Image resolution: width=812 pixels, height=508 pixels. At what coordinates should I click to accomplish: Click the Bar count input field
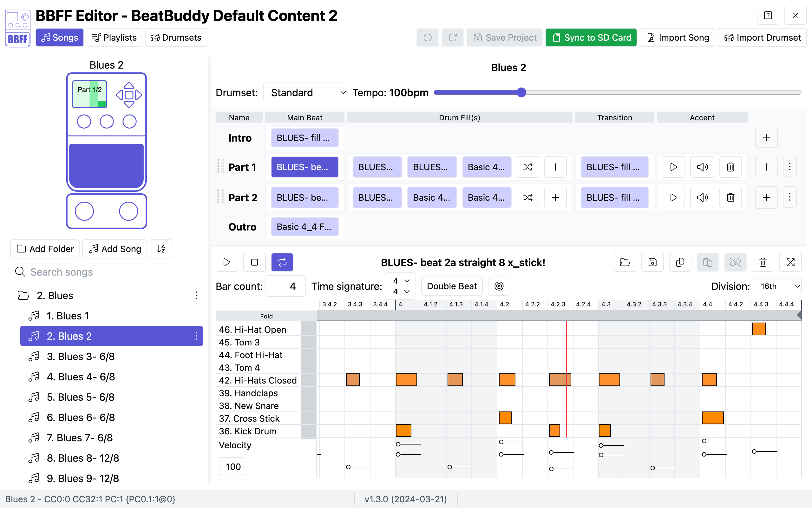pyautogui.click(x=285, y=286)
